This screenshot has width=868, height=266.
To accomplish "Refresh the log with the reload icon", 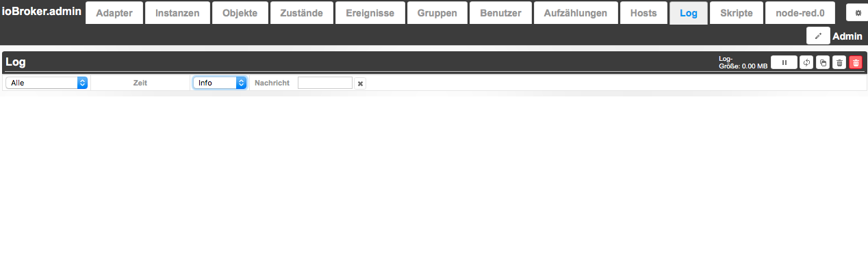I will pos(806,62).
